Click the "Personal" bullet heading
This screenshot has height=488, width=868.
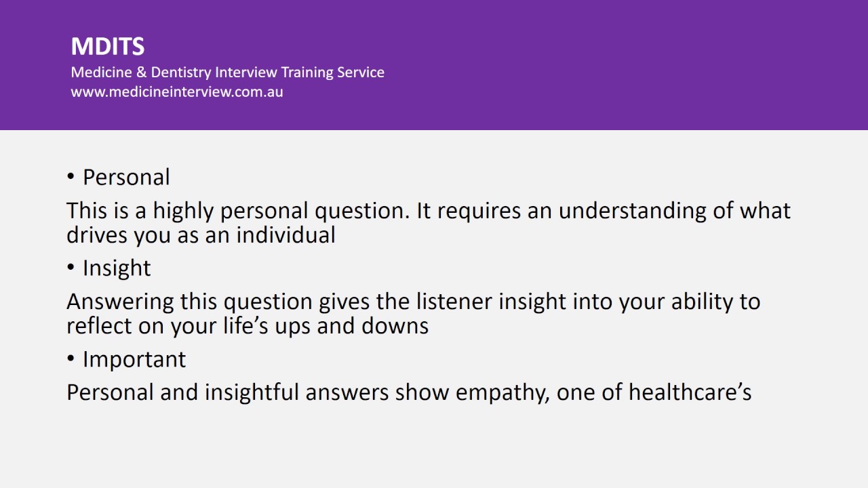tap(126, 178)
